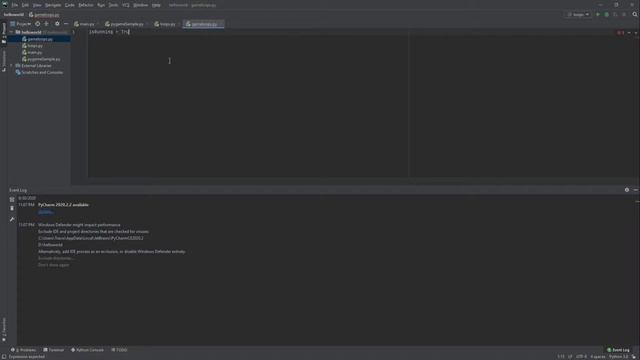Open Search Everywhere magnifier

tap(635, 15)
